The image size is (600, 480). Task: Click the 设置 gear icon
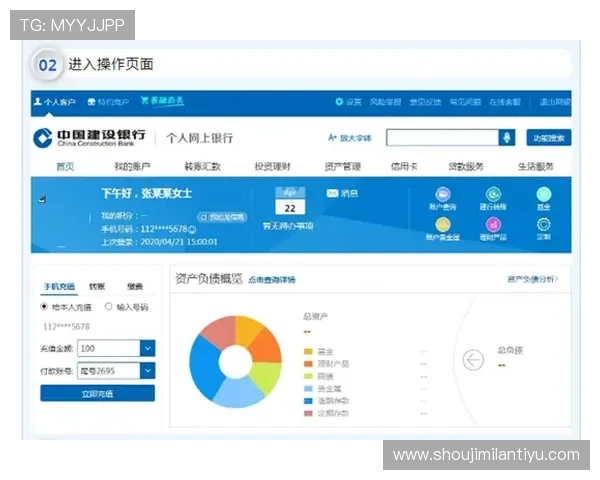(x=339, y=101)
